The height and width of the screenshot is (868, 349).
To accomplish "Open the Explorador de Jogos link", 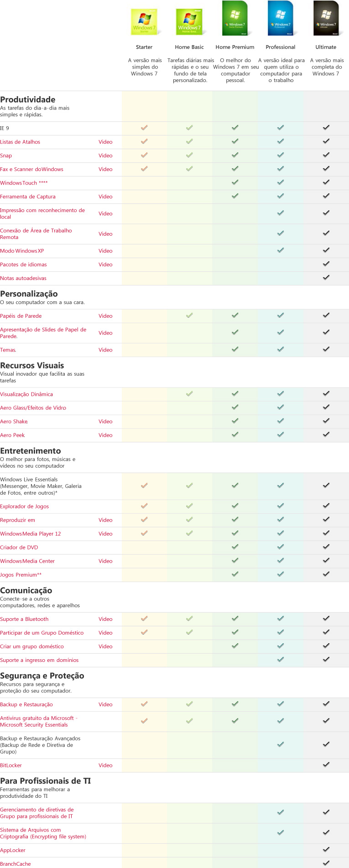I will pyautogui.click(x=24, y=506).
